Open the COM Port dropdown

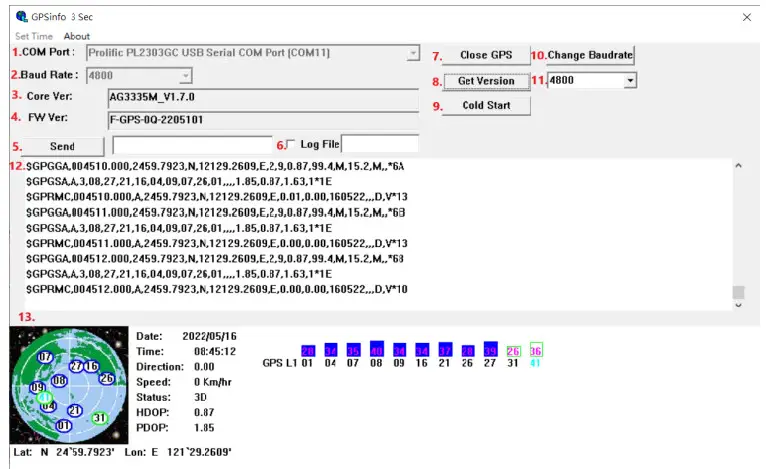tap(413, 53)
